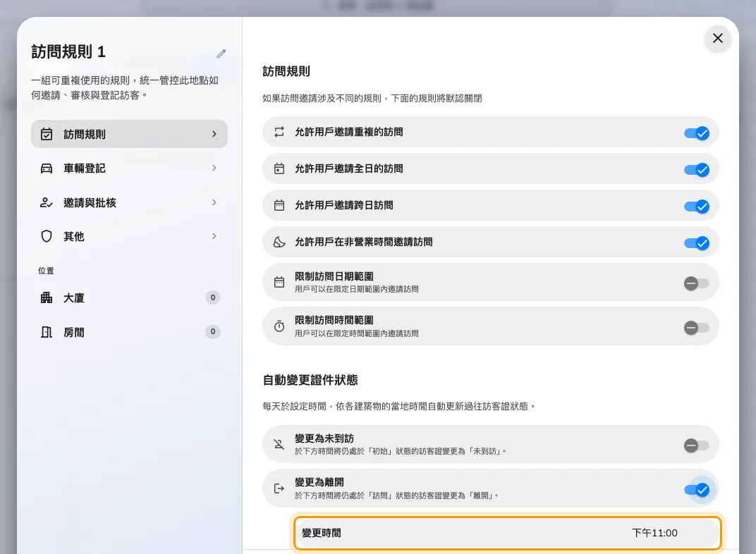The height and width of the screenshot is (554, 756).
Task: Disable the 變更為離開 toggle
Action: [x=697, y=490]
